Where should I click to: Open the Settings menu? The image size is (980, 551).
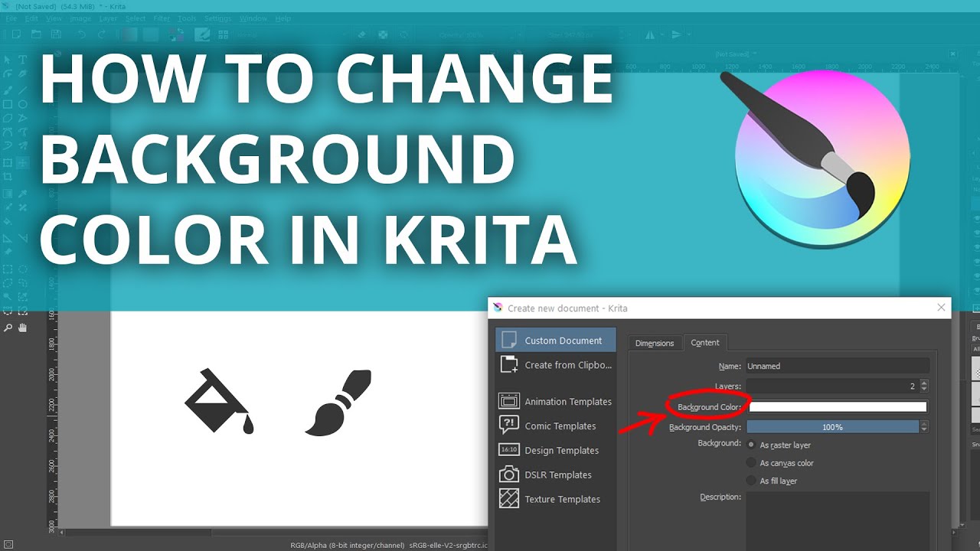coord(218,18)
